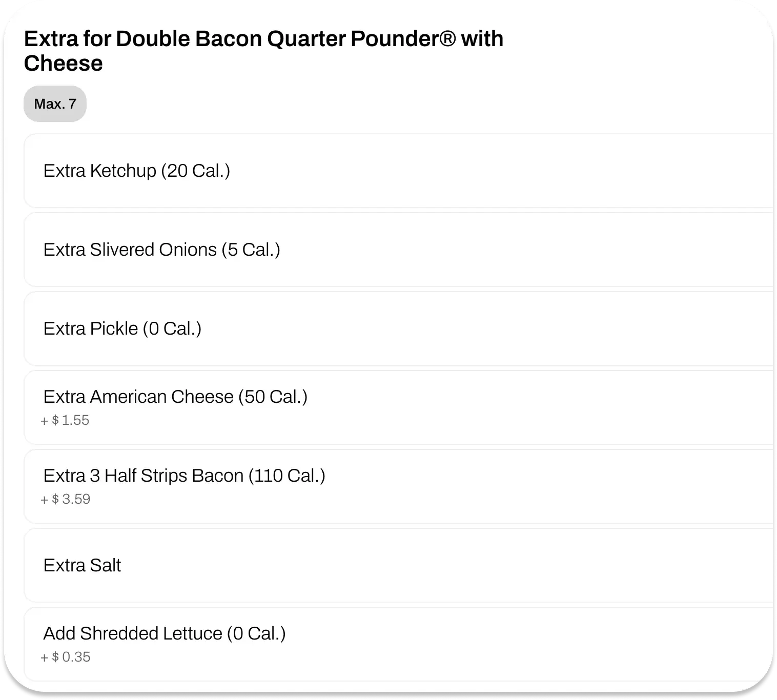Select Extra American Cheese option
777x700 pixels.
[x=175, y=397]
